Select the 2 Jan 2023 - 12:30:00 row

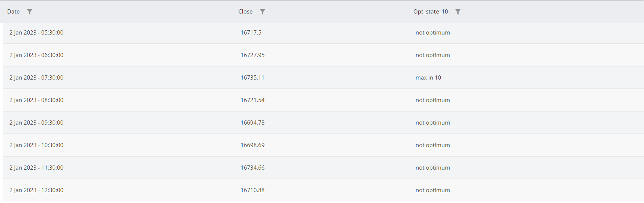[x=36, y=190]
